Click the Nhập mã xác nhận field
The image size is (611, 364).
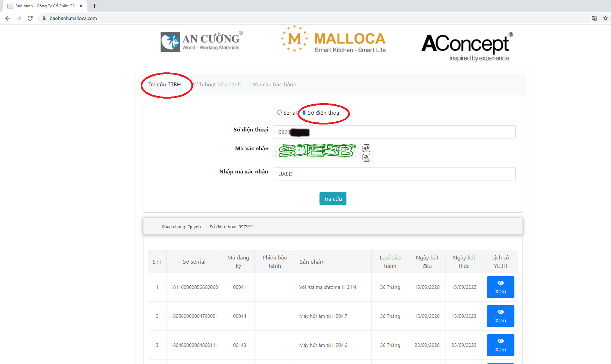click(x=394, y=174)
